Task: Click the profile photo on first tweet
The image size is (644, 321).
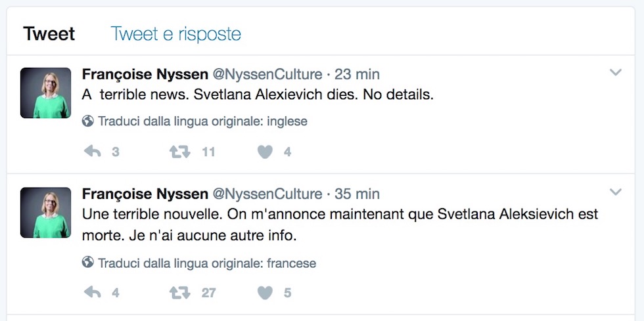Action: (45, 93)
